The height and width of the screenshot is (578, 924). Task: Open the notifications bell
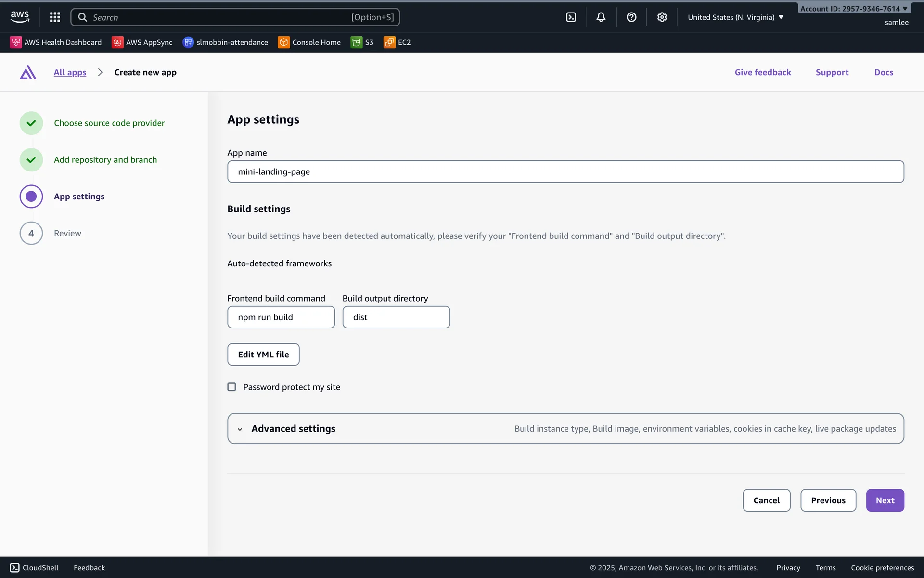(601, 17)
